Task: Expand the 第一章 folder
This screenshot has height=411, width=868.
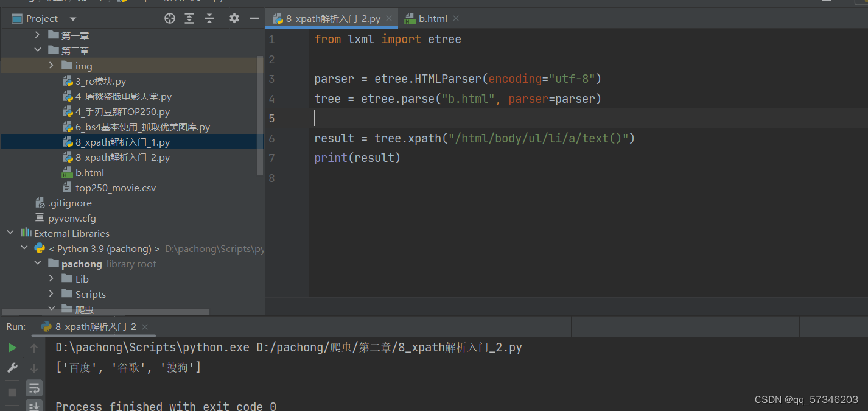Action: tap(38, 35)
